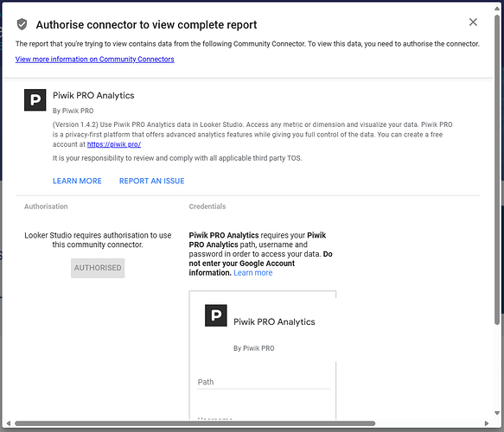
Task: Click the horizontal scrollbar right arrow
Action: (487, 423)
